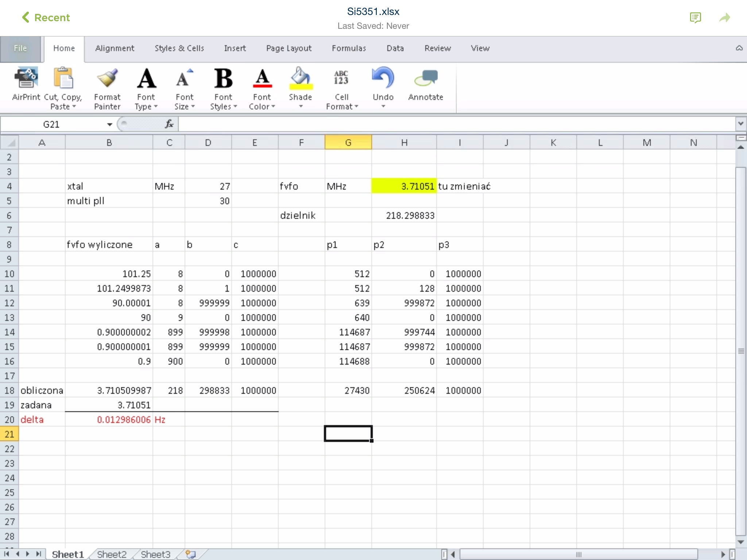
Task: Switch to the Formulas ribbon tab
Action: tap(349, 48)
